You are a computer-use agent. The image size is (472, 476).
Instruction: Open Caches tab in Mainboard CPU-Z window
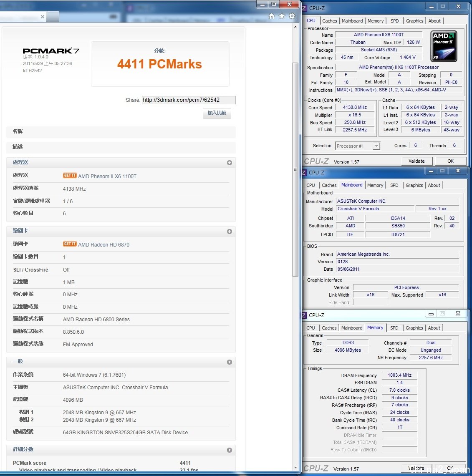(x=329, y=185)
